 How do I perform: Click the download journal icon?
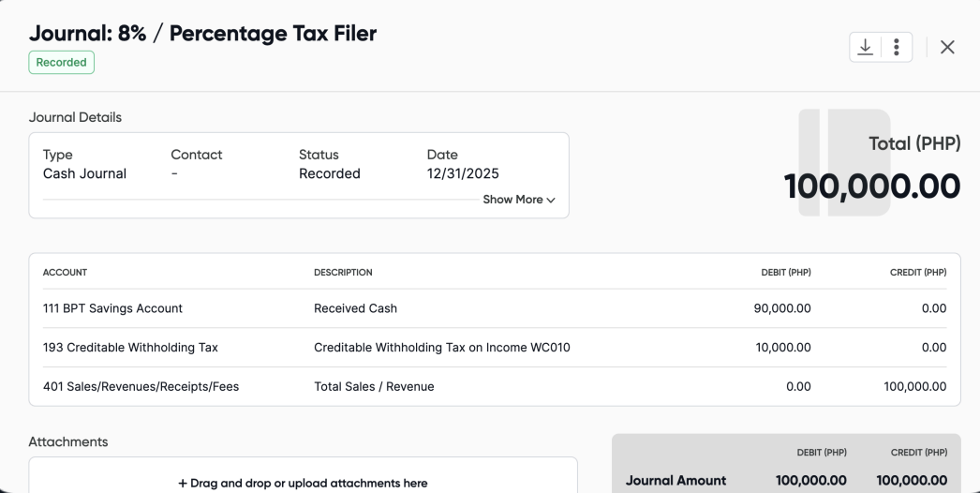[x=866, y=47]
